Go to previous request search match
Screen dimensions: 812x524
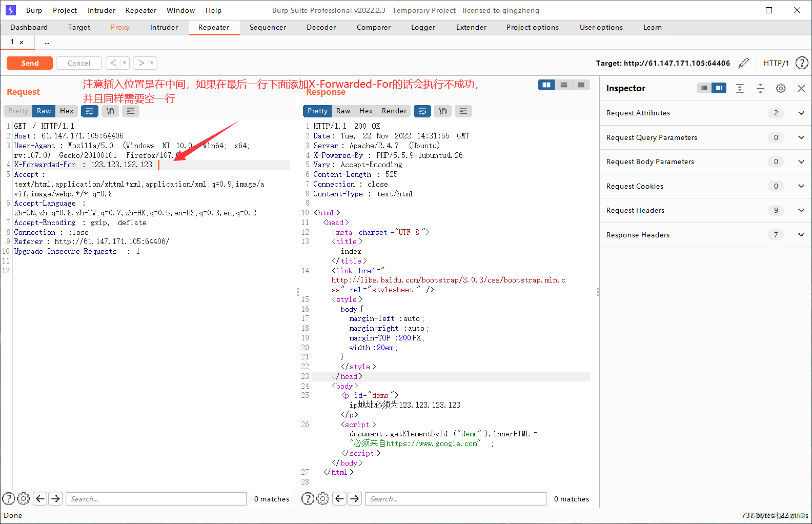(40, 498)
